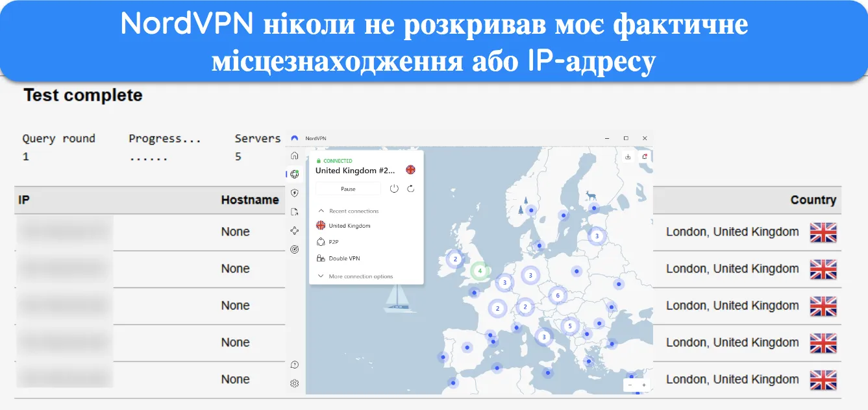Screen dimensions: 868x410
Task: Click the UK flag beside server name
Action: (410, 170)
